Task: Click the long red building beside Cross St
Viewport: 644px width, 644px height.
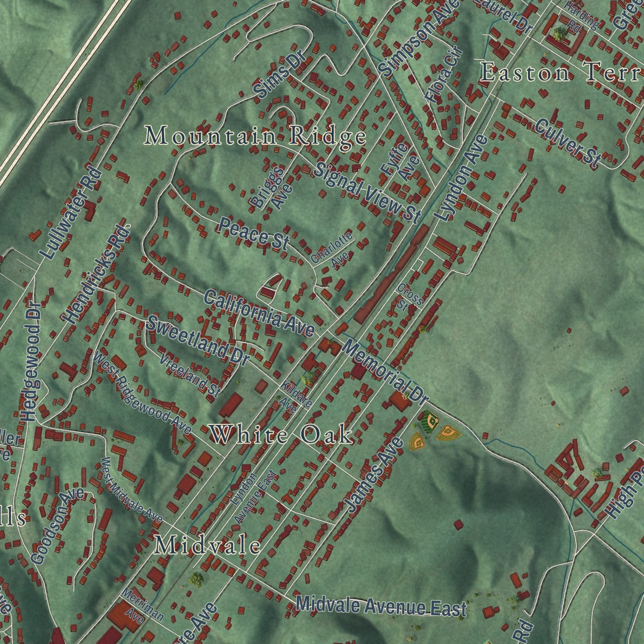Action: 391,274
